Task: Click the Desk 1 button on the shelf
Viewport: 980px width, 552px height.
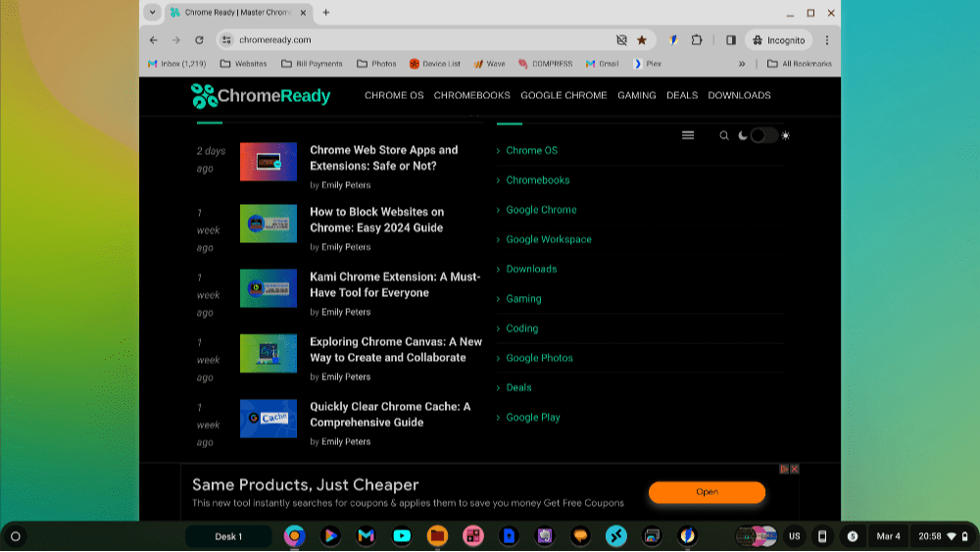Action: coord(228,536)
